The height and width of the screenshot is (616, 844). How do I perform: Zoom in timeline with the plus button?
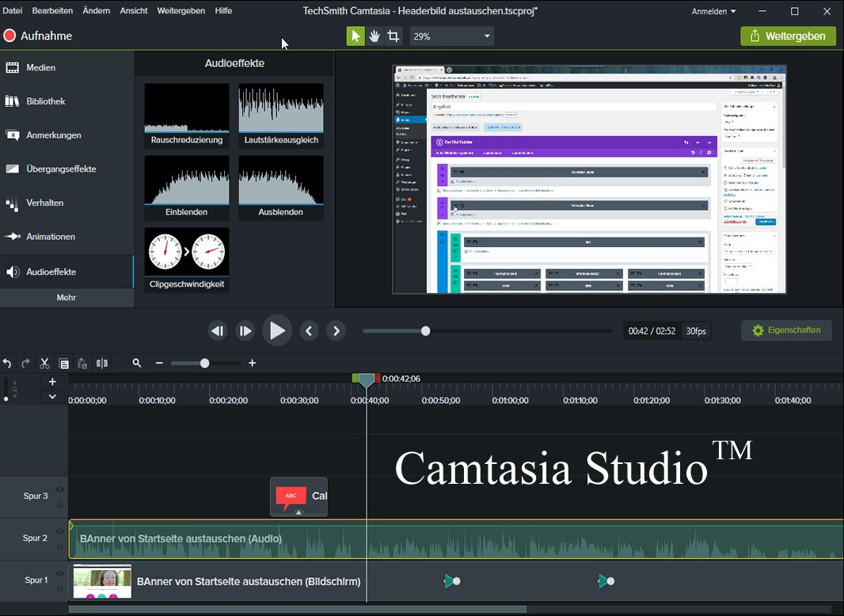[x=252, y=363]
